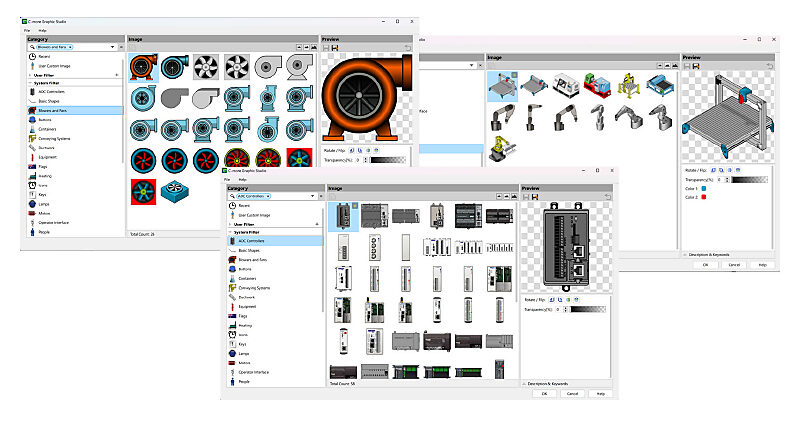Remove the Blowers and Fans filter tag
This screenshot has width=800, height=427.
(x=70, y=47)
